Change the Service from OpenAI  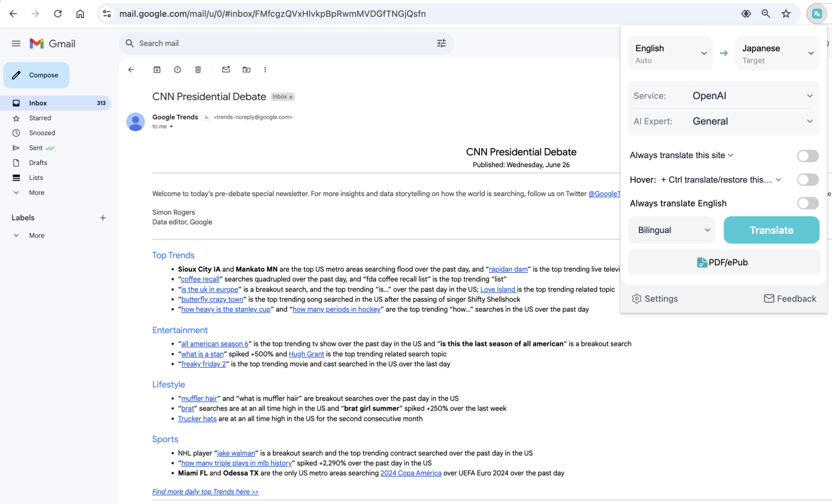(x=752, y=95)
